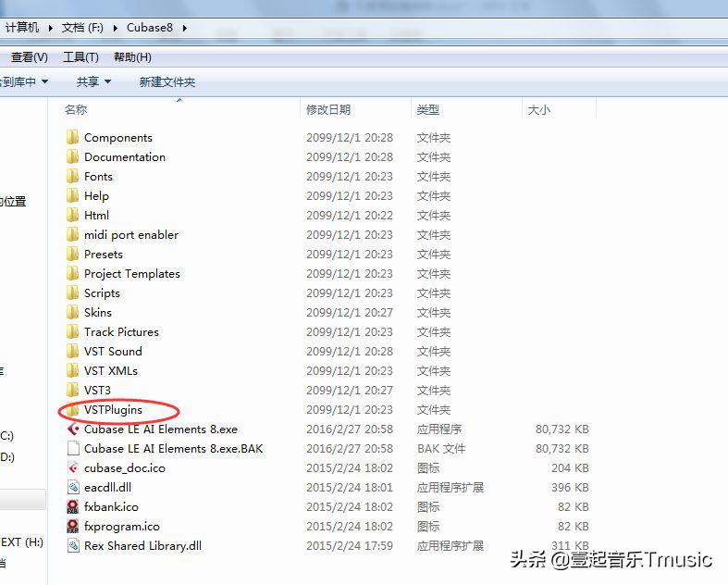Select the VST3 folder icon
This screenshot has width=728, height=585.
tap(72, 391)
